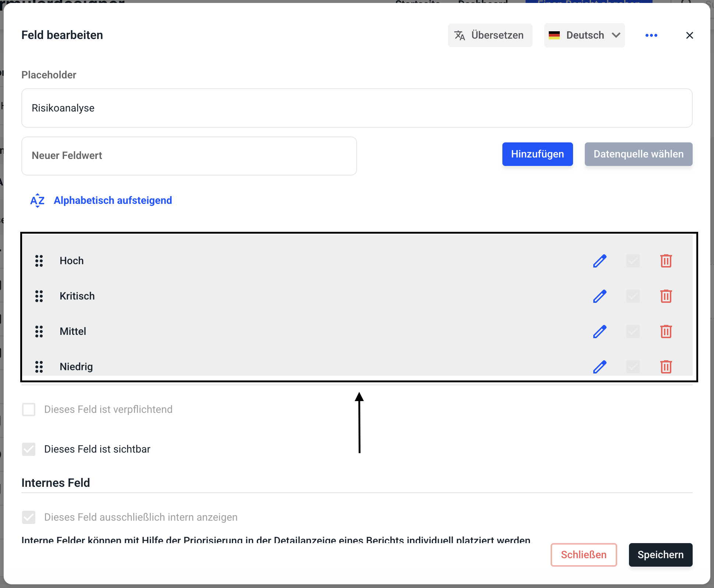714x588 pixels.
Task: Open the three-dots more options menu
Action: [651, 35]
